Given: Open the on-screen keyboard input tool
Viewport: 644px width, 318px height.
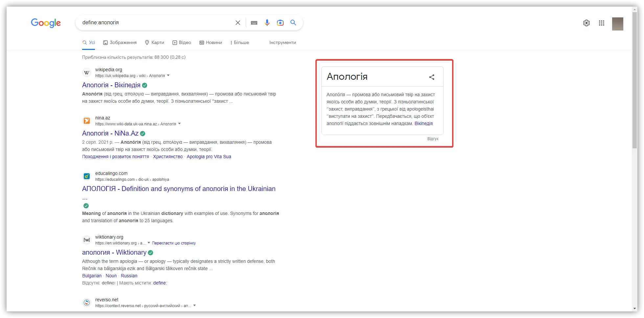Looking at the screenshot, I should click(x=254, y=23).
